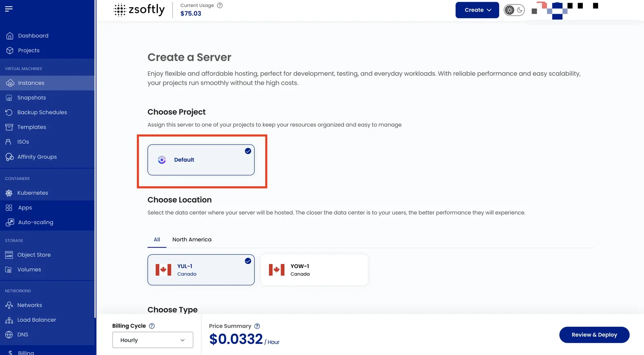
Task: Click the $75.03 current usage amount
Action: click(191, 13)
